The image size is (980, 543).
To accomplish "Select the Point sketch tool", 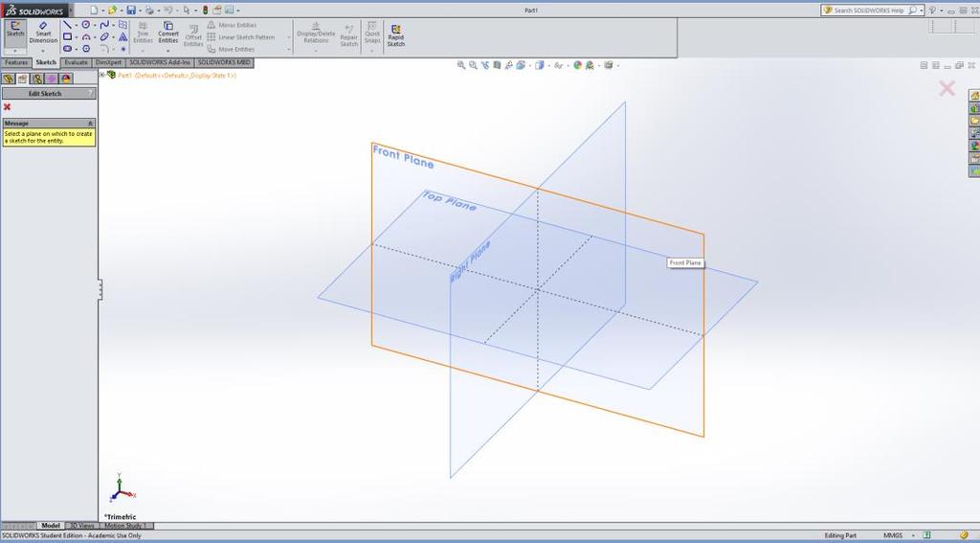I will click(123, 49).
